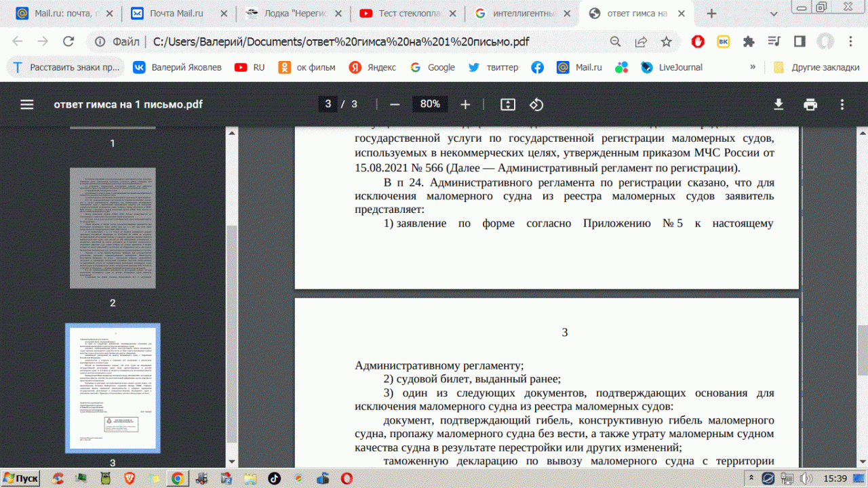868x488 pixels.
Task: Open 'Валерий Яковлев' VK bookmark
Action: 177,67
